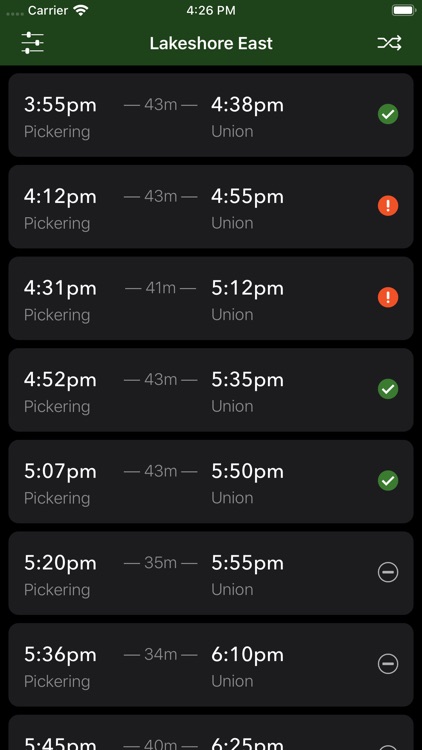The width and height of the screenshot is (422, 750).
Task: Tap the battery indicator in status bar
Action: point(403,10)
